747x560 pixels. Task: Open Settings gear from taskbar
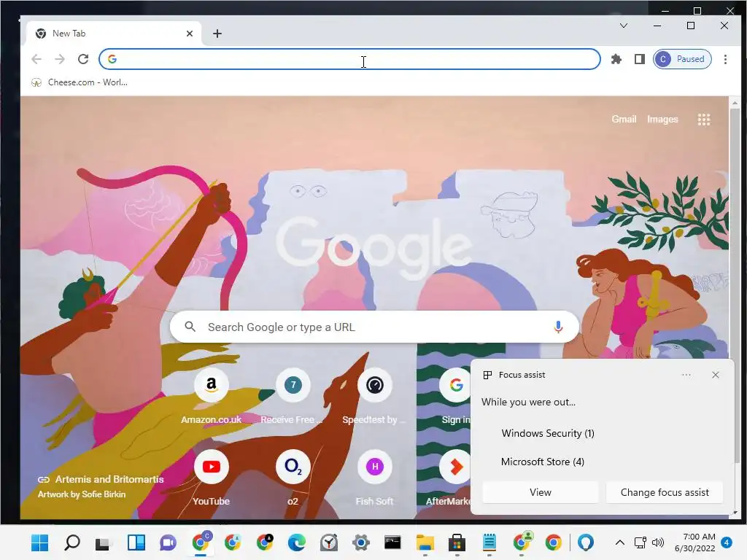pos(360,542)
